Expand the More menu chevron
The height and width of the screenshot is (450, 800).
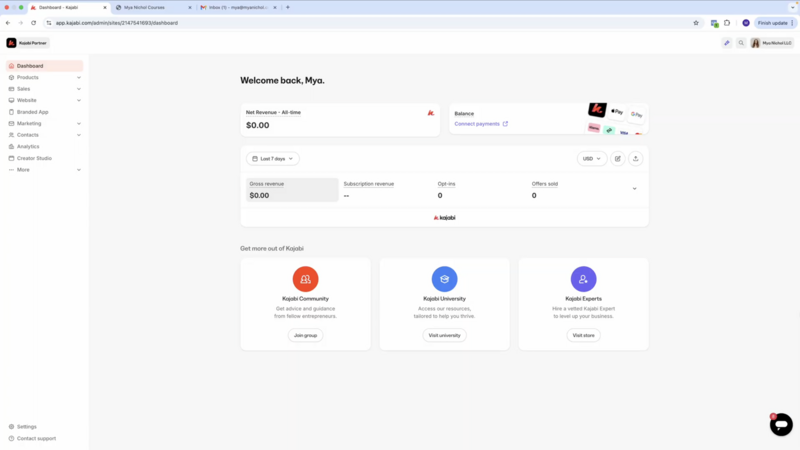[x=79, y=170]
